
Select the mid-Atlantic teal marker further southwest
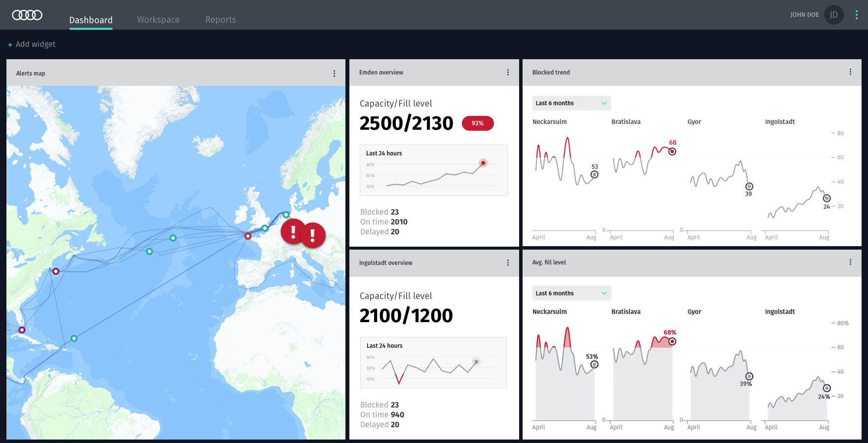point(150,252)
